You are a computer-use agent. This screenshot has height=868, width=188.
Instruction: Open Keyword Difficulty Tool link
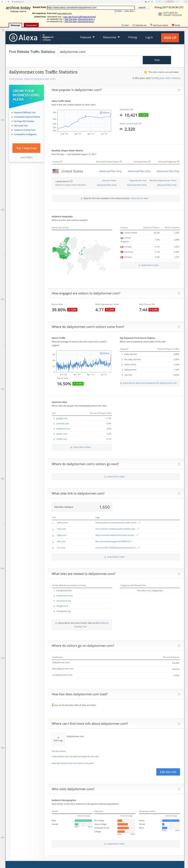pos(25,113)
